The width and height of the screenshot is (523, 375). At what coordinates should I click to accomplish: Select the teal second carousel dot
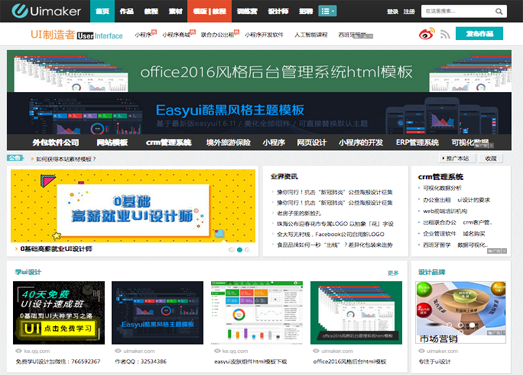pos(239,250)
